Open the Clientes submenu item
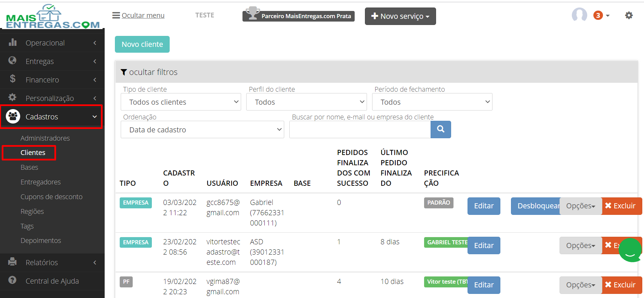Screen dimensions: 644x298 pyautogui.click(x=33, y=153)
